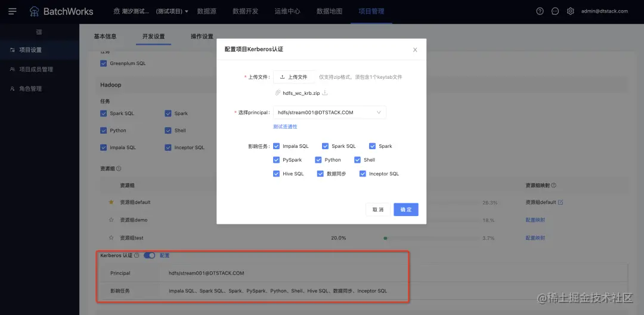
Task: Switch to the 操作设置 tab
Action: (x=202, y=36)
